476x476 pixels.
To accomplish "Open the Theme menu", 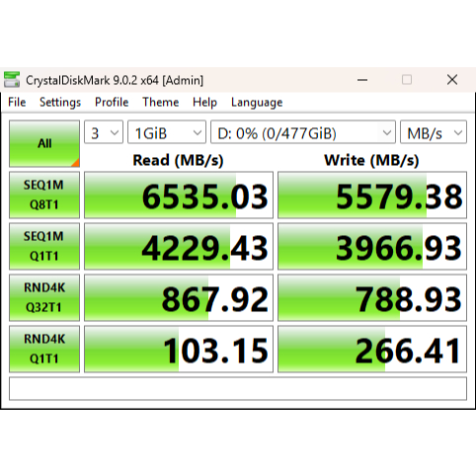I will click(161, 103).
